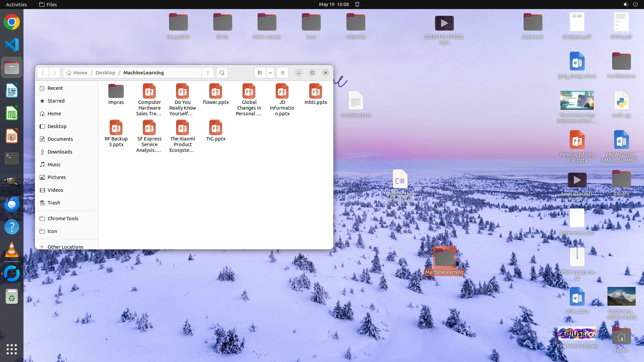
Task: Select RF Backup 3.pptx file
Action: coord(116,133)
